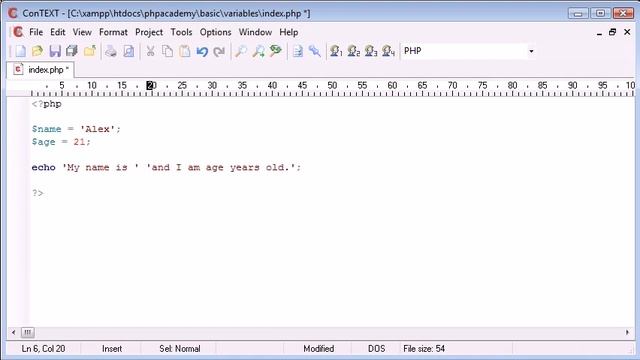Open the Options menu

coord(215,32)
